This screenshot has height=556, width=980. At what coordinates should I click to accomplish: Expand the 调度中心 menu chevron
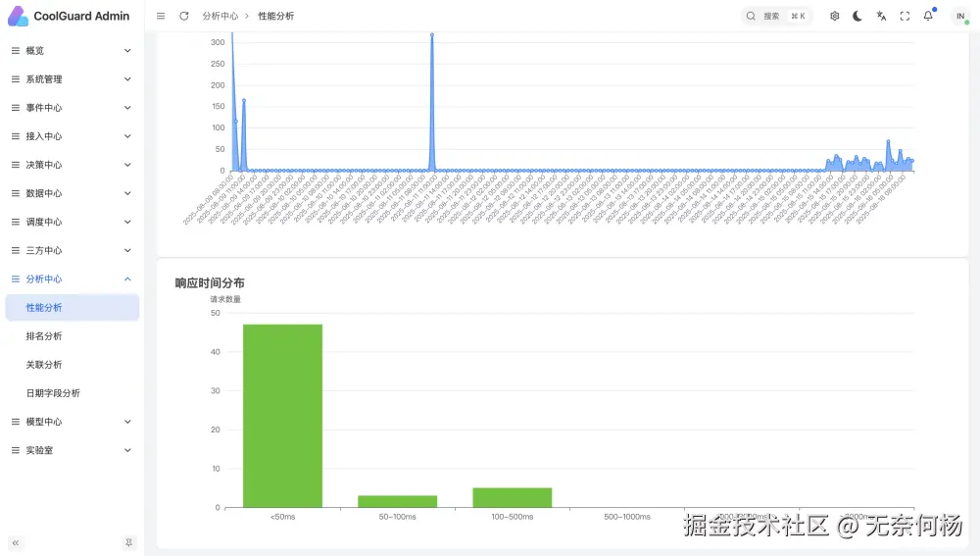coord(127,222)
